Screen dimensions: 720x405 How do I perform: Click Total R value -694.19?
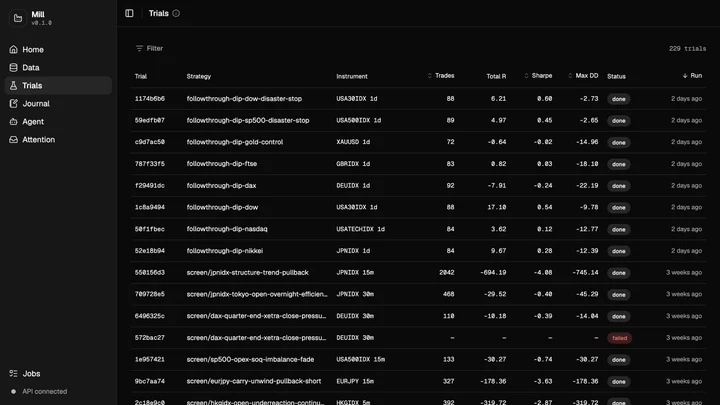pos(493,272)
